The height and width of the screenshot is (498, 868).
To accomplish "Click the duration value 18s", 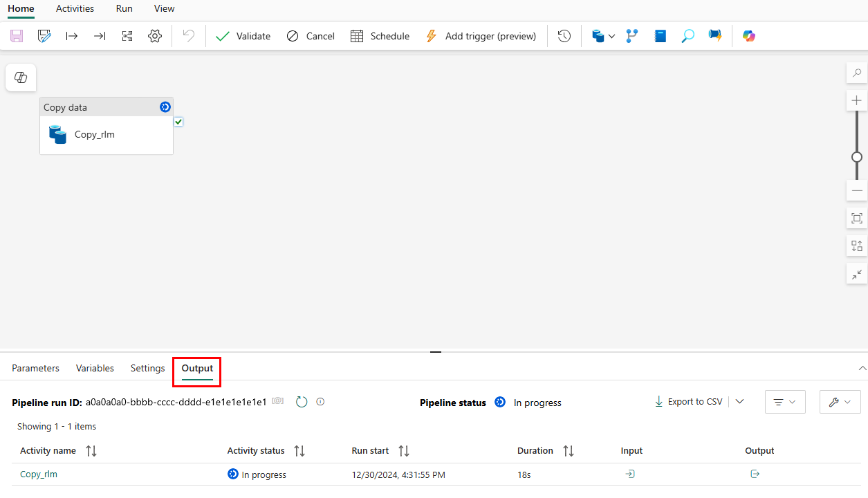I will [524, 475].
